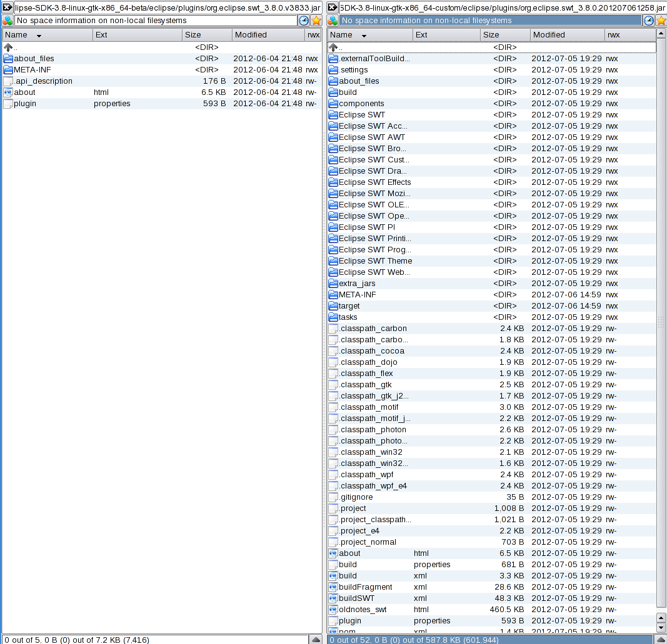Image resolution: width=667 pixels, height=644 pixels.
Task: Click right pane scrollbar up arrow
Action: point(661,33)
